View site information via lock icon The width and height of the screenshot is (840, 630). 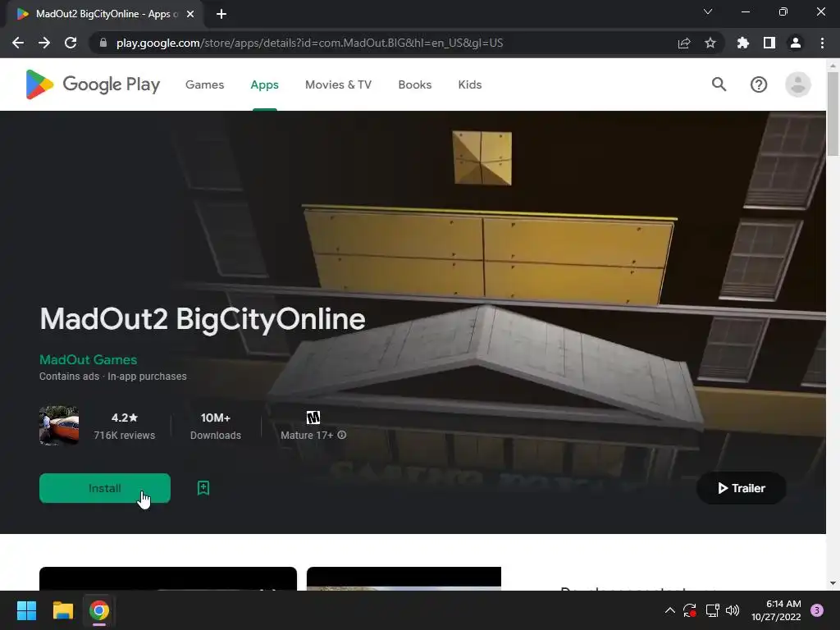coord(103,43)
